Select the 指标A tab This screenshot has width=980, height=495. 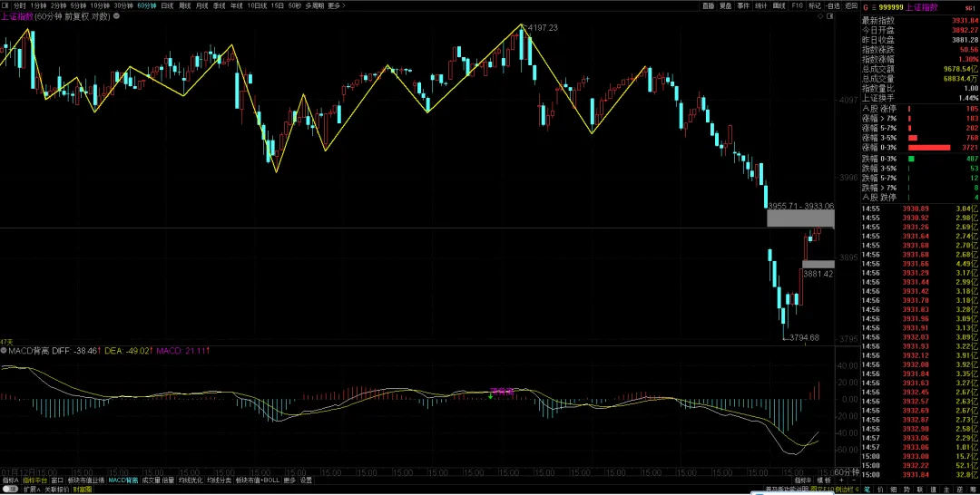[11, 480]
